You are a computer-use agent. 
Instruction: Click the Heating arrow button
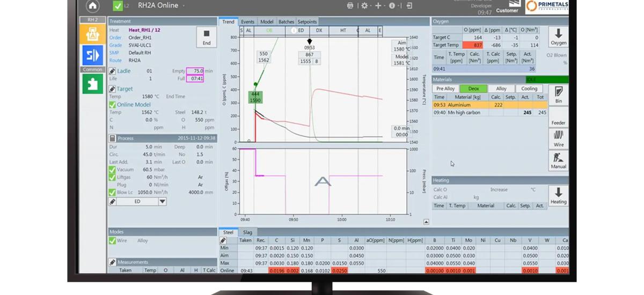tap(558, 196)
